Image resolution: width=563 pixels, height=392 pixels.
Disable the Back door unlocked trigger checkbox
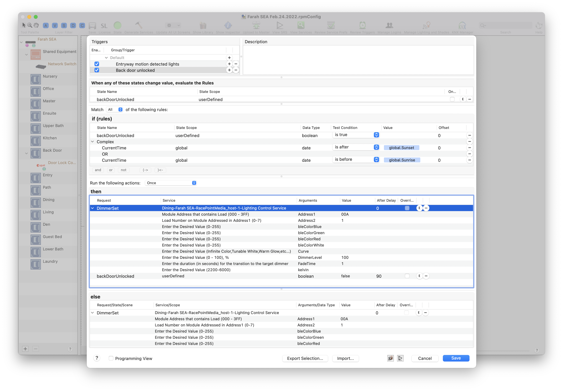(x=97, y=70)
